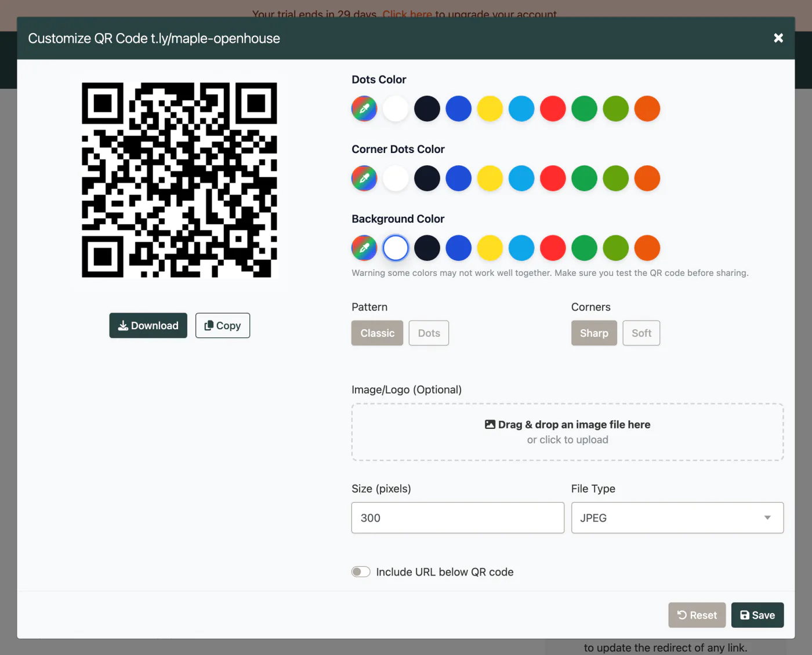Select the olive green Background Color swatch
This screenshot has height=655, width=812.
(x=616, y=248)
